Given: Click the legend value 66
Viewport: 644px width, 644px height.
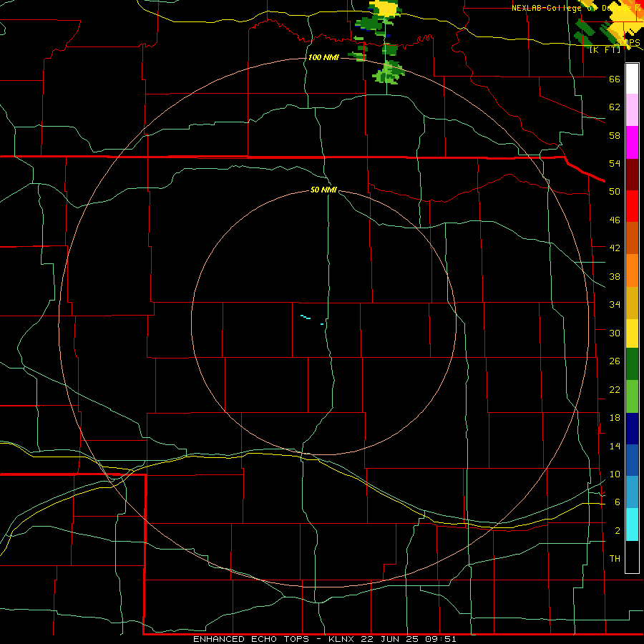Looking at the screenshot, I should 615,79.
